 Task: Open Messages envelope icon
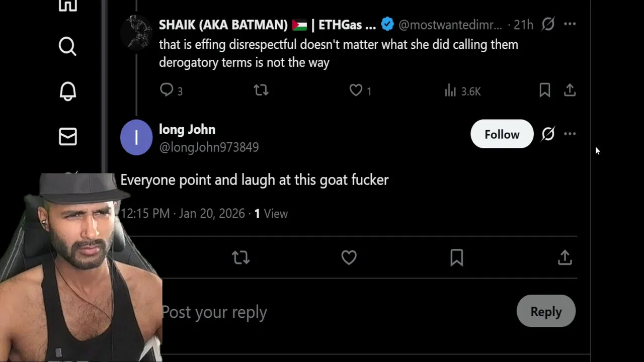click(67, 136)
